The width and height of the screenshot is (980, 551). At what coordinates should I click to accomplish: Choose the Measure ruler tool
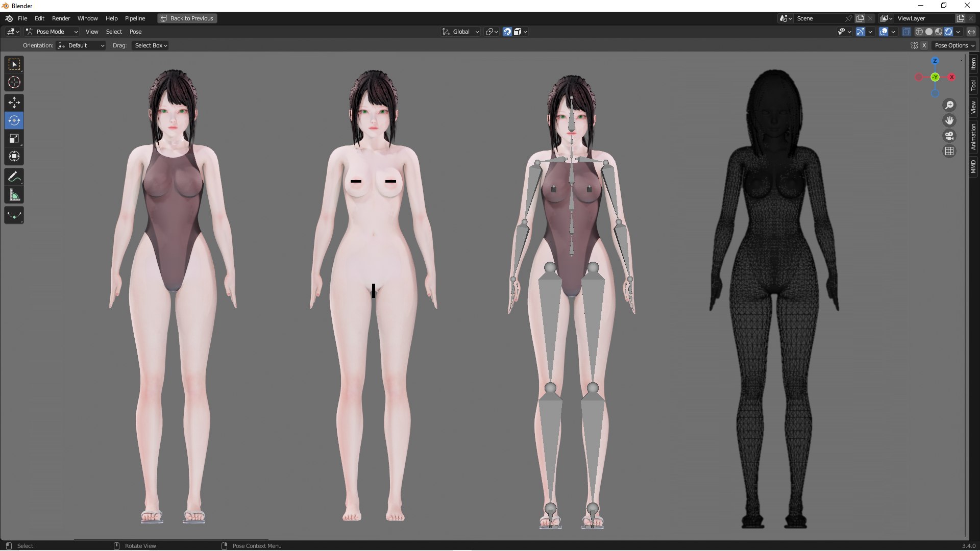[x=14, y=195]
